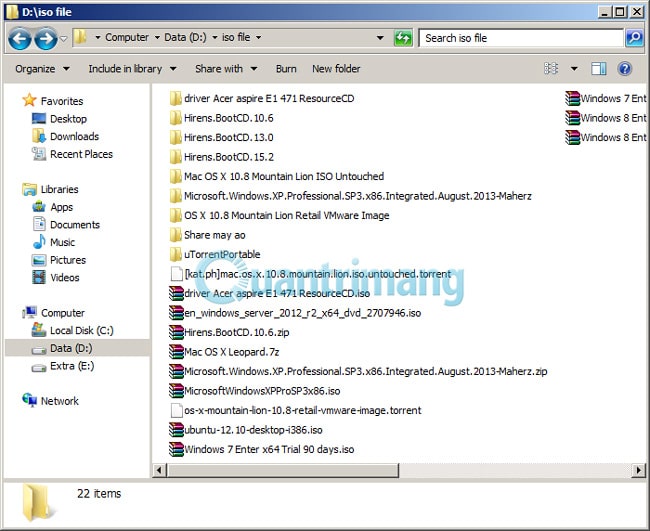Go forward with the Forward arrow button
This screenshot has width=650, height=531.
(46, 39)
